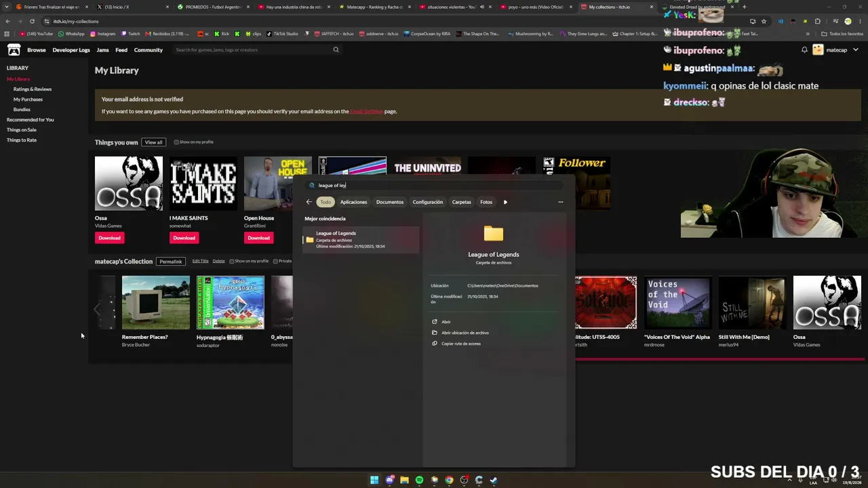This screenshot has width=868, height=488.
Task: Open the Twitch bookmark
Action: pos(131,34)
